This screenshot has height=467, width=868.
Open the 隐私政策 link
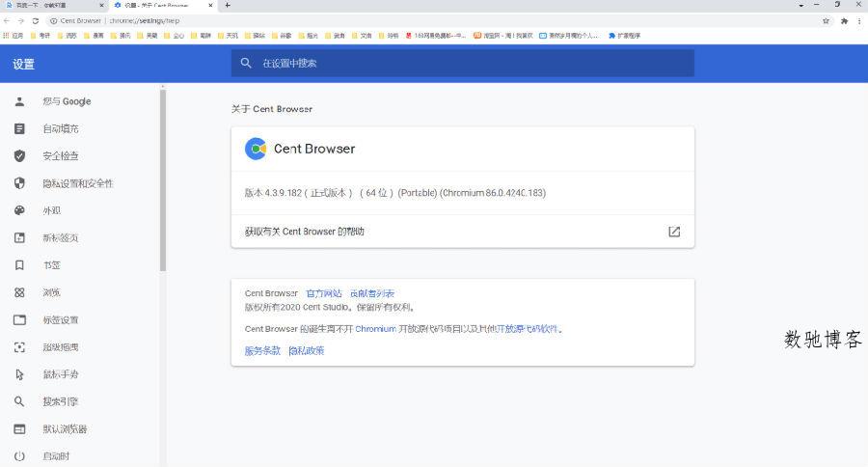tap(306, 350)
